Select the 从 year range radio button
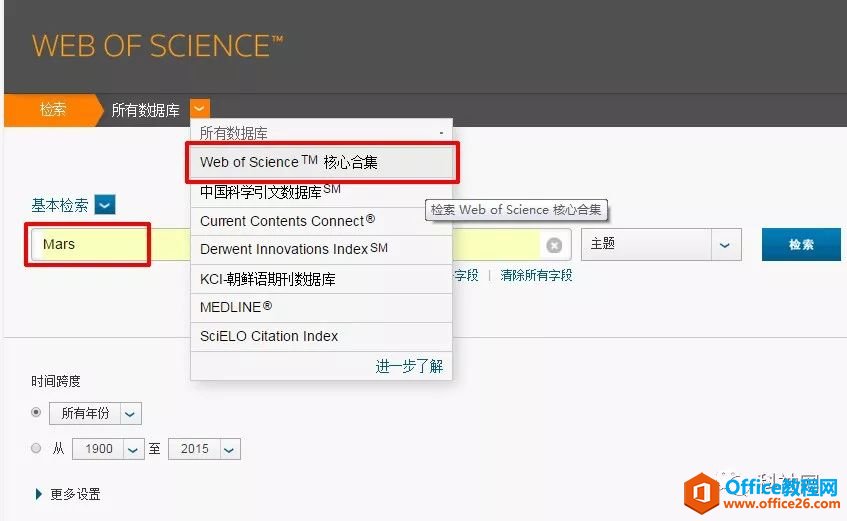Screen dimensions: 847x521 36,448
